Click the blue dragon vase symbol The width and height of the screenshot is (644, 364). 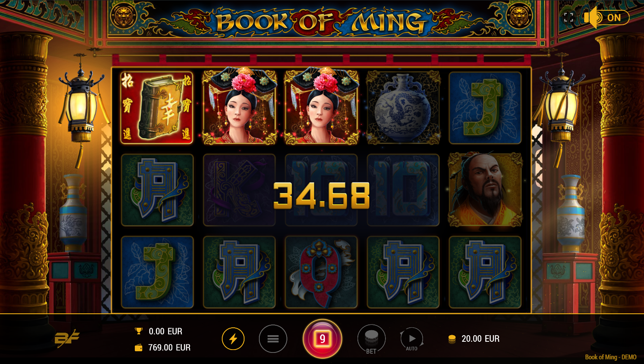pyautogui.click(x=403, y=108)
